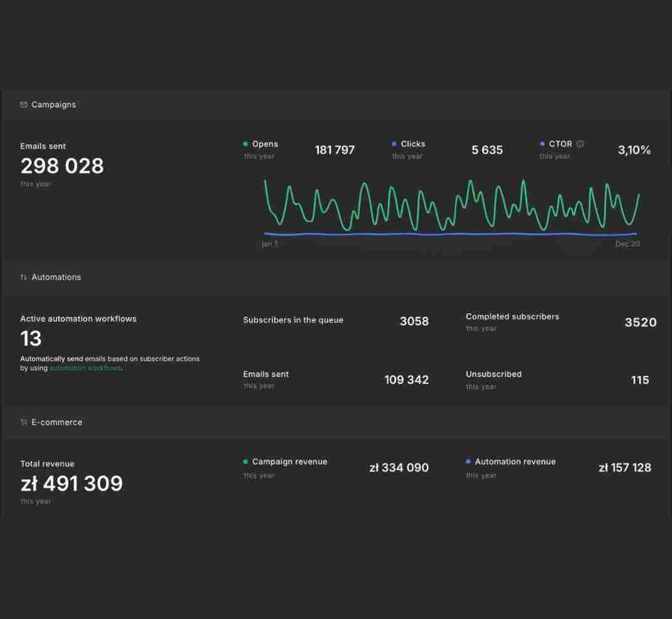Click the Jan 1 chart axis label

coord(270,244)
